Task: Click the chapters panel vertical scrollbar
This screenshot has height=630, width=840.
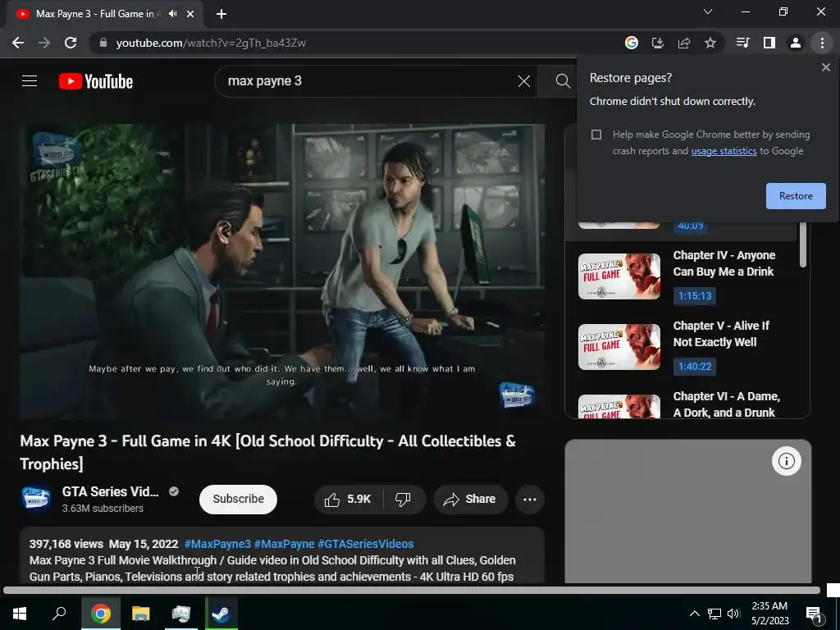Action: [802, 244]
